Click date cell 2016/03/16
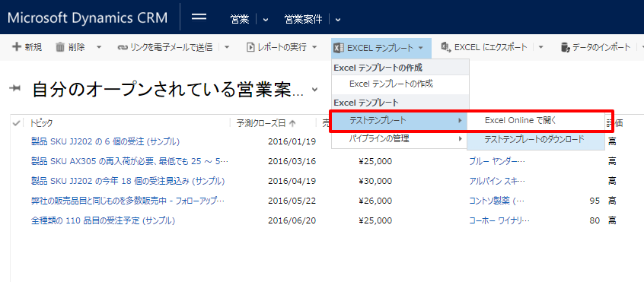644x282 pixels. click(x=292, y=161)
